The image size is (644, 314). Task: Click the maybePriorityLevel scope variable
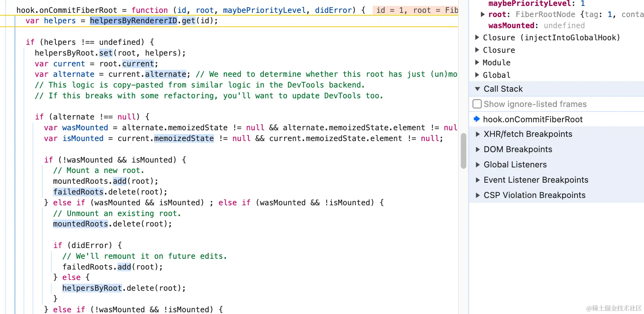click(x=536, y=3)
